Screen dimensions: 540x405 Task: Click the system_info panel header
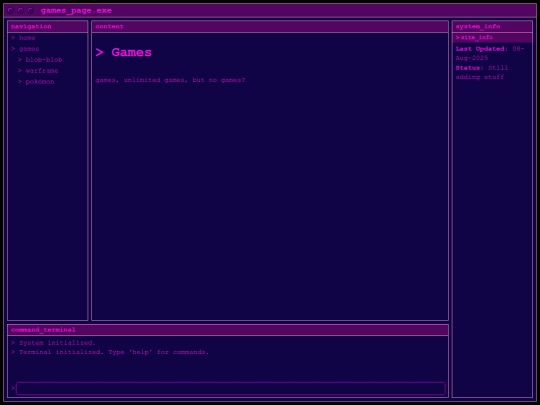point(492,27)
